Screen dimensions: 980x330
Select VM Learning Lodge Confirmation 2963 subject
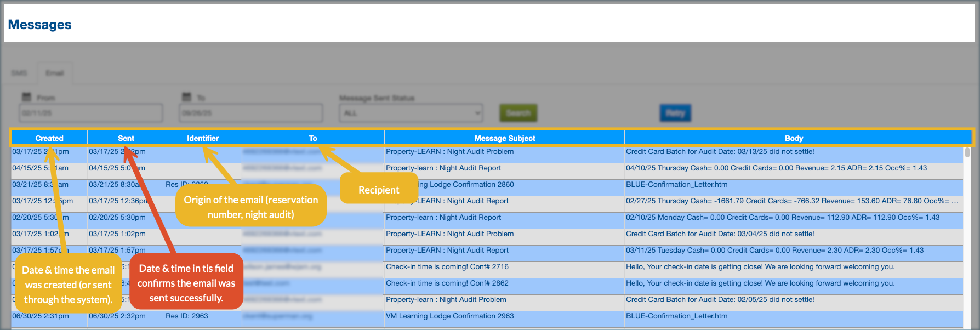(x=449, y=316)
